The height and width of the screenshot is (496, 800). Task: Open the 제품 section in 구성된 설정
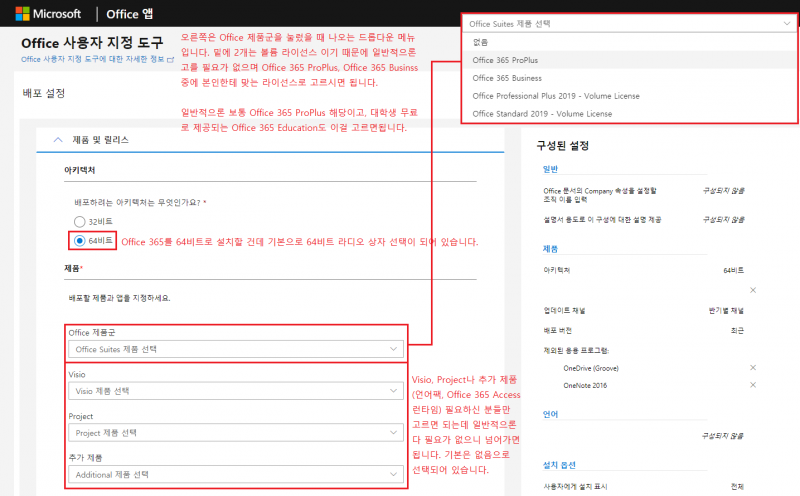tap(550, 249)
